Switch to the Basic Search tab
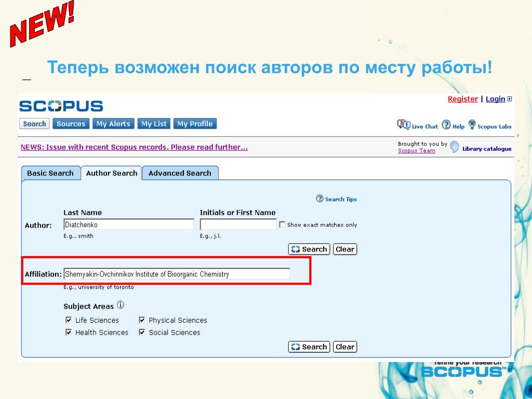The width and height of the screenshot is (532, 399). (50, 173)
